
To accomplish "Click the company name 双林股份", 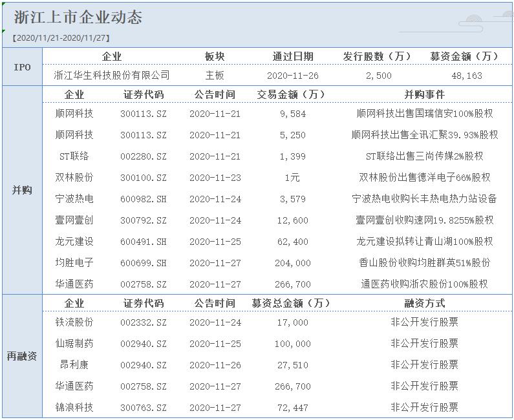I will tap(74, 177).
